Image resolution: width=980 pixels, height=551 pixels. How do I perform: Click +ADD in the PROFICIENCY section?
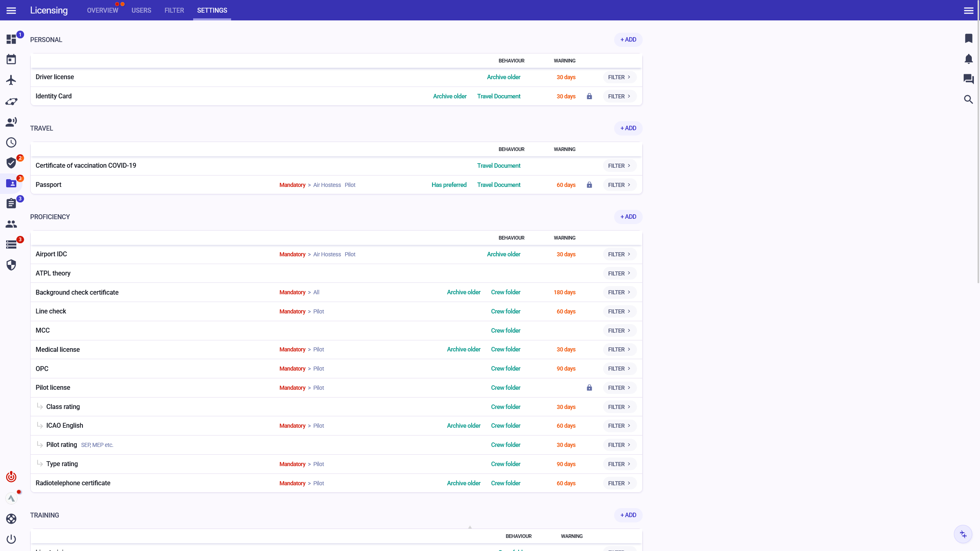pos(628,217)
